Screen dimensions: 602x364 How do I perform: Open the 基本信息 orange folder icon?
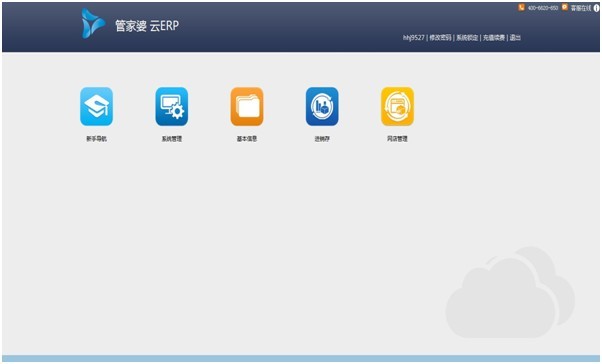(x=247, y=107)
